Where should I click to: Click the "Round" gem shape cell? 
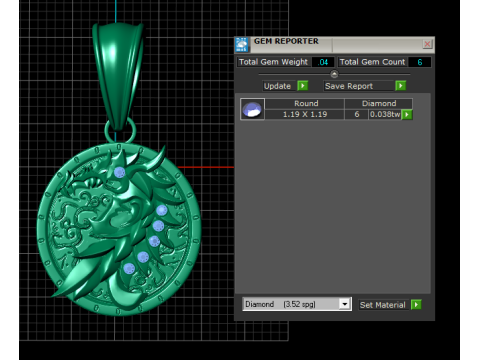(306, 103)
